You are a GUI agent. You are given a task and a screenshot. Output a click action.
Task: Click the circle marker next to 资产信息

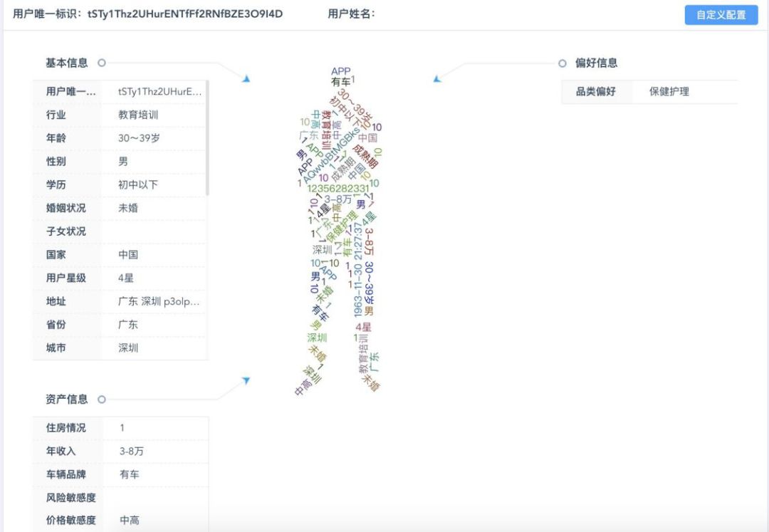click(x=102, y=400)
